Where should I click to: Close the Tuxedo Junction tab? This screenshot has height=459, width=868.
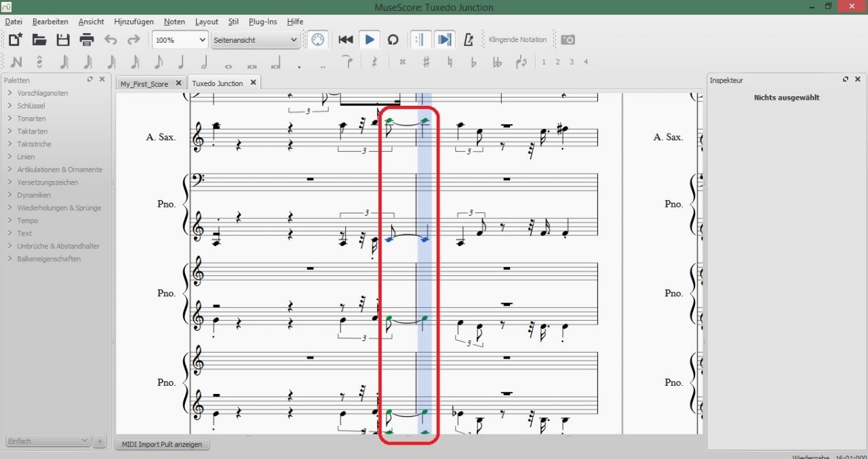253,83
